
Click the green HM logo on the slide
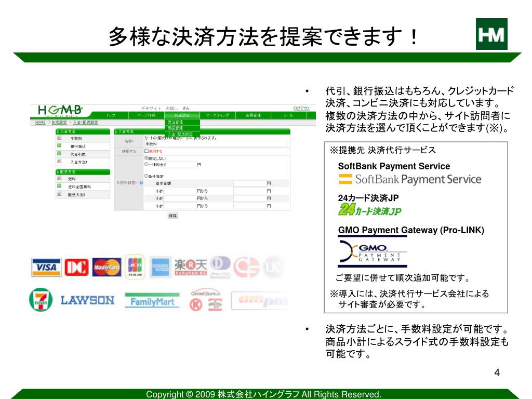pyautogui.click(x=491, y=34)
